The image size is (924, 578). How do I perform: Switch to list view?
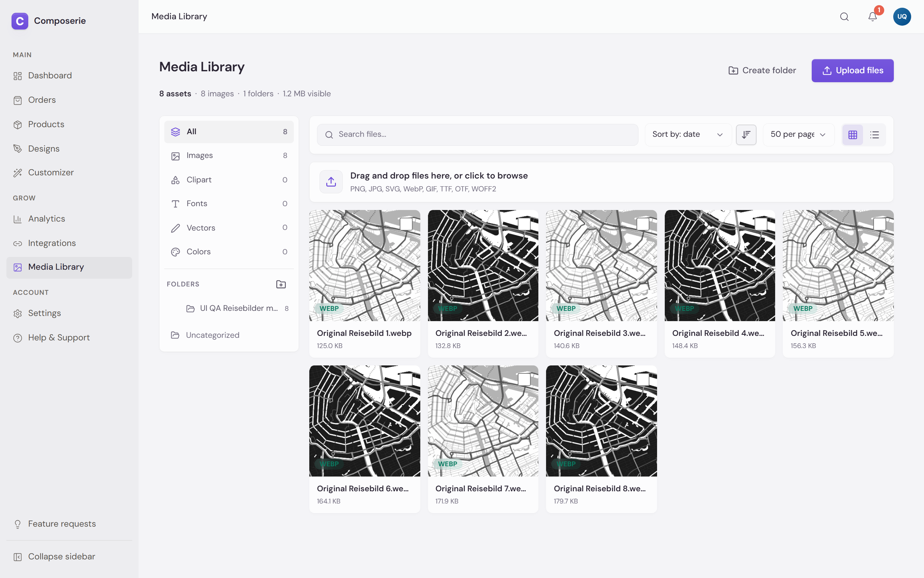click(x=874, y=135)
